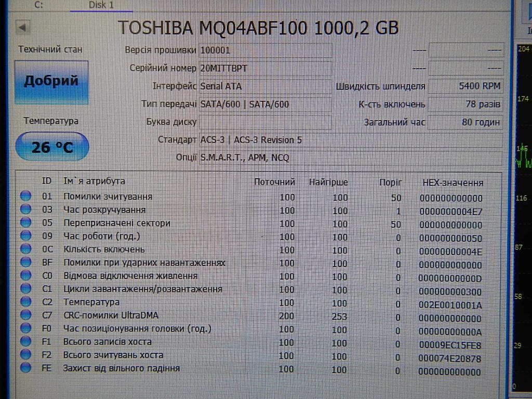This screenshot has width=532, height=399.
Task: Click the temperature graph on the right edge
Action: (524, 217)
